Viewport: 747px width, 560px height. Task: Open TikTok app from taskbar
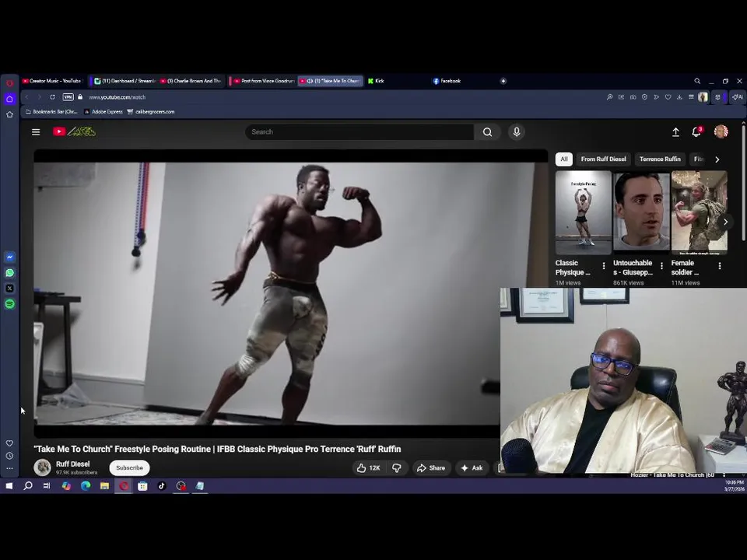tap(162, 486)
